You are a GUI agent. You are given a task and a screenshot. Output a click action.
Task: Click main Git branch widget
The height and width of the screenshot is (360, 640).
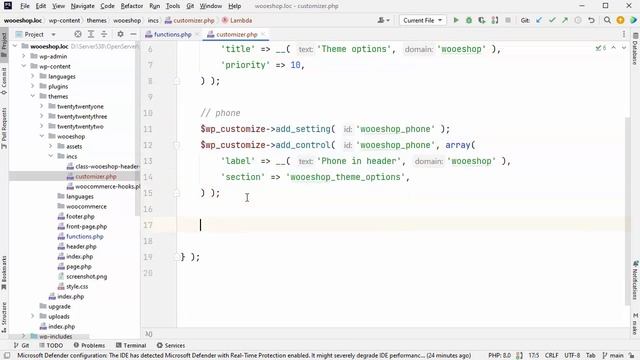(x=613, y=356)
